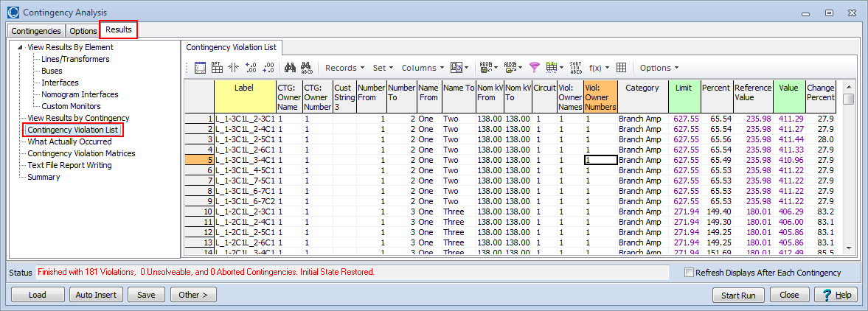868x311 pixels.
Task: Click value cell 411.44
Action: (789, 139)
